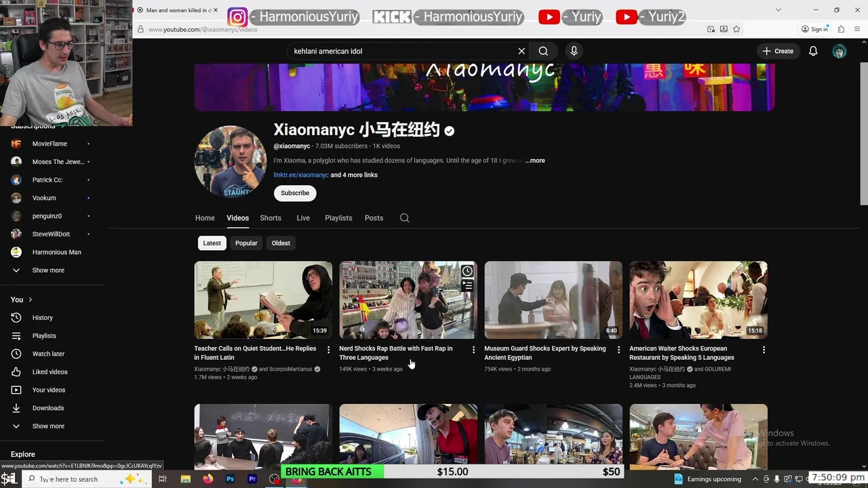Open Photoshop from taskbar
This screenshot has width=868, height=488.
230,479
